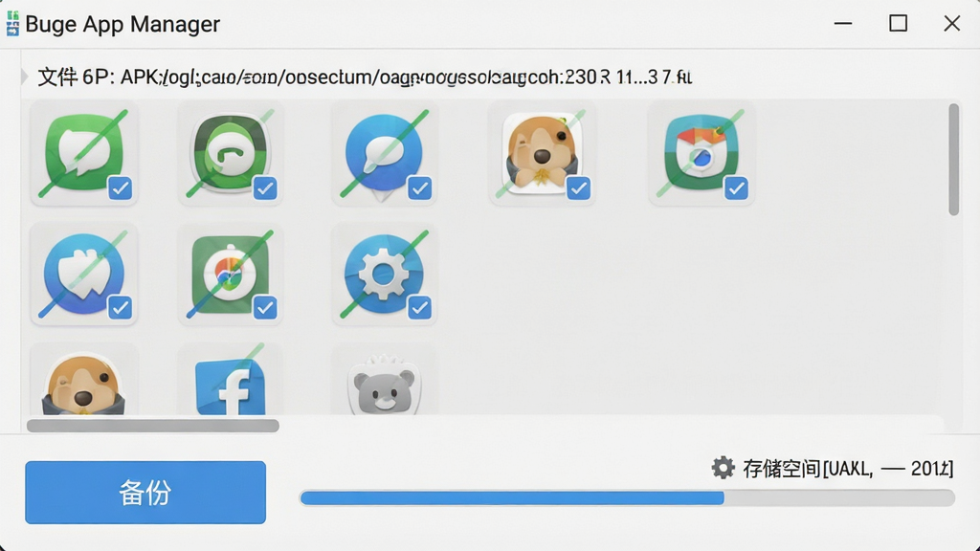
Task: Click the vertical scrollbar of the app grid
Action: point(953,160)
